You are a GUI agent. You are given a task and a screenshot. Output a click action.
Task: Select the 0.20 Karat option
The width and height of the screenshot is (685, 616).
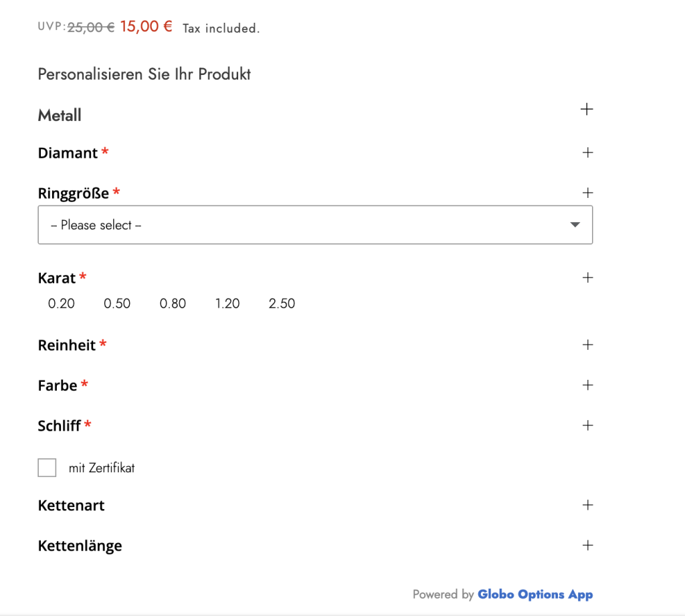(61, 303)
